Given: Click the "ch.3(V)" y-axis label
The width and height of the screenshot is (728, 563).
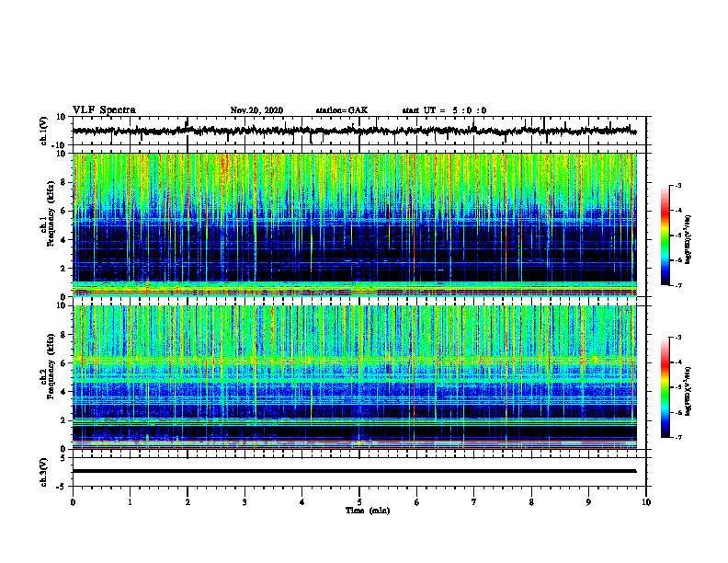Looking at the screenshot, I should coord(45,472).
